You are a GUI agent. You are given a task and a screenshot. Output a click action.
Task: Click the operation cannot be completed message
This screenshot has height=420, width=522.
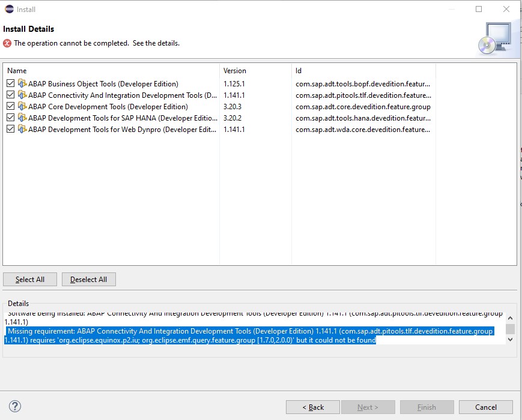[x=97, y=43]
